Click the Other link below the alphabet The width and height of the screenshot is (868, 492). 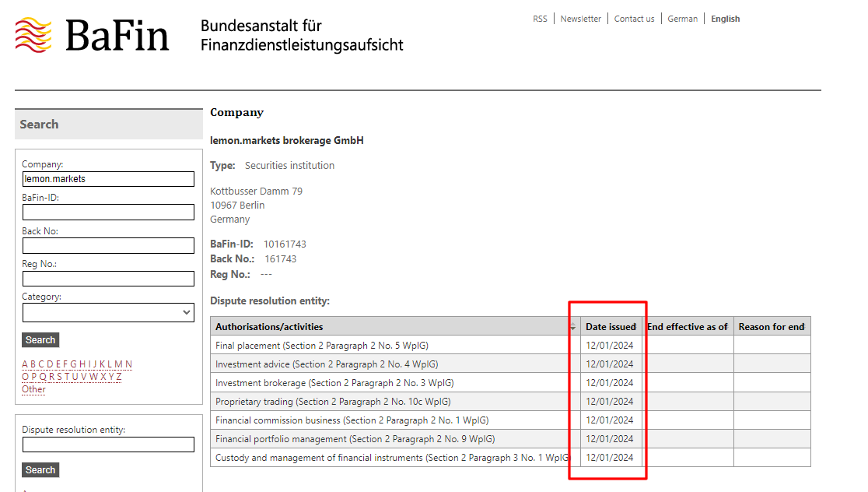click(33, 389)
